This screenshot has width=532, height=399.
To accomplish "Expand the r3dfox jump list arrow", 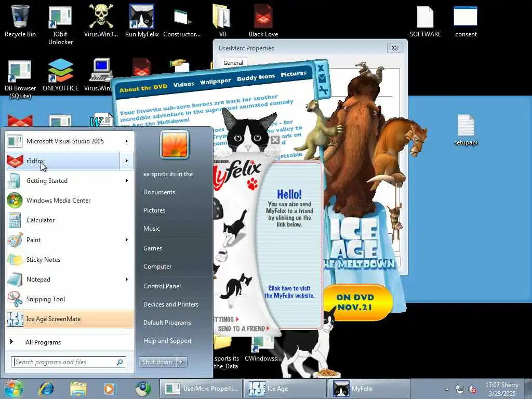I will click(x=127, y=161).
